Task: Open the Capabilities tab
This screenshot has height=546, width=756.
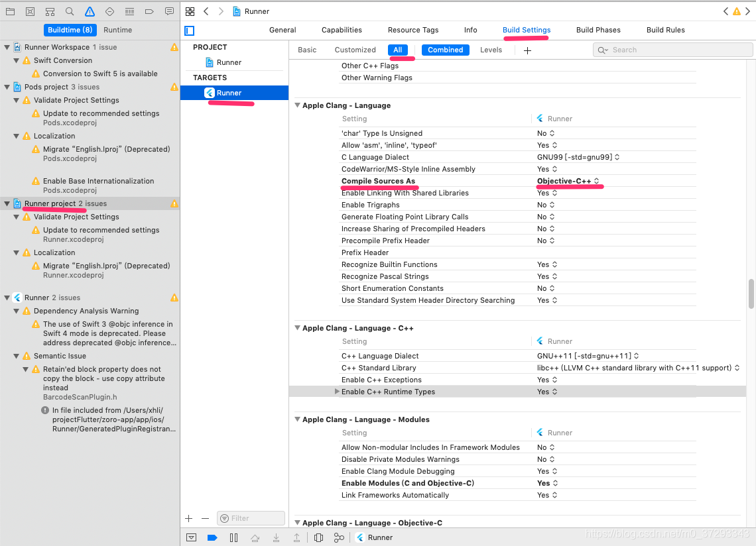Action: [342, 30]
